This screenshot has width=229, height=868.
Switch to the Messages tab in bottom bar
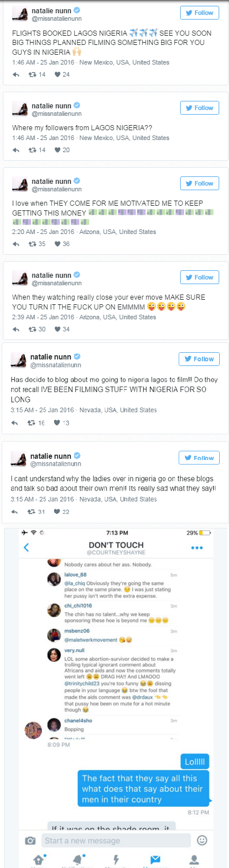[154, 859]
